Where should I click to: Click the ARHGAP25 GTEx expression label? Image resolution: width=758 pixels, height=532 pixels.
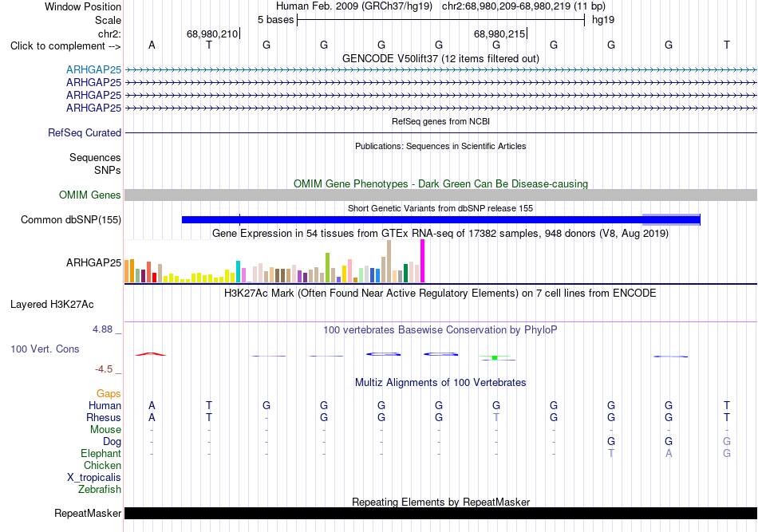[94, 263]
